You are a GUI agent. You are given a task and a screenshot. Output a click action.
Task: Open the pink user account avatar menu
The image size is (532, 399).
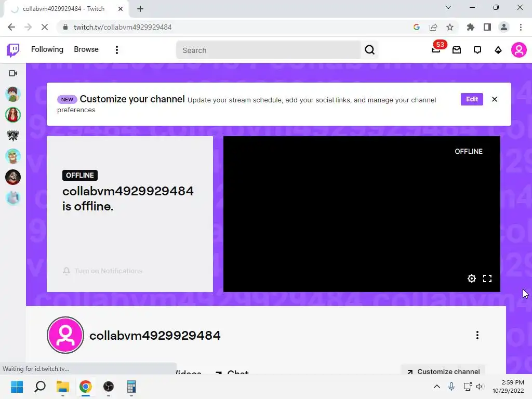click(519, 50)
